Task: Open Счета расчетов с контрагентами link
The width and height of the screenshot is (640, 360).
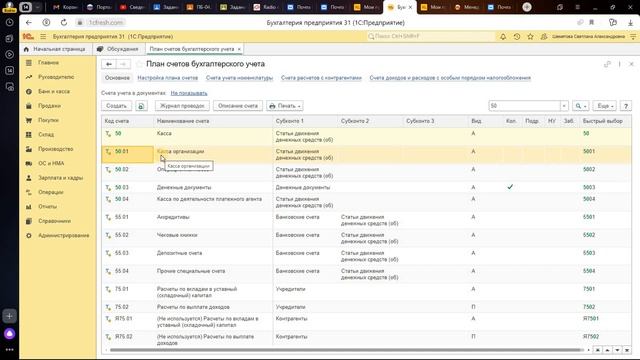Action: pos(321,78)
